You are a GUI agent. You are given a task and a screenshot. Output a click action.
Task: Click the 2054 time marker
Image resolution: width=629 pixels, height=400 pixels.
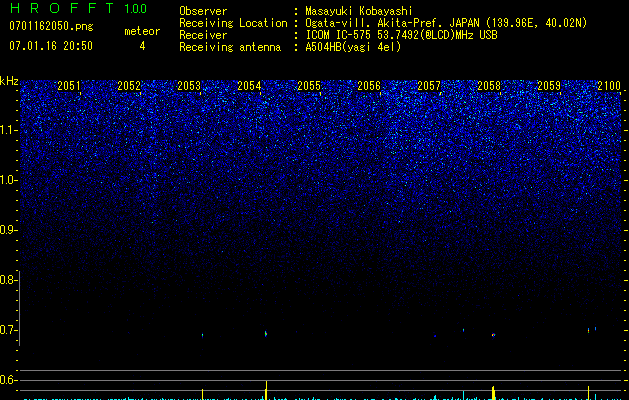[x=249, y=86]
